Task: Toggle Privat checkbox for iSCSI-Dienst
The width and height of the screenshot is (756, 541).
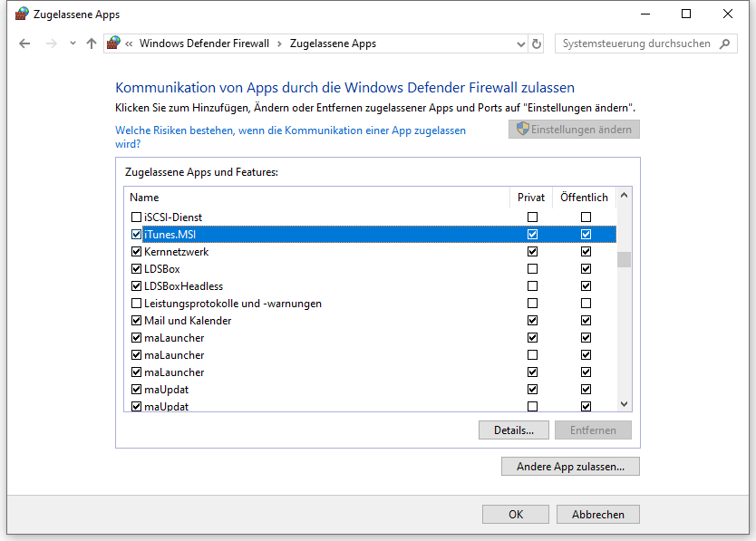Action: click(x=532, y=217)
